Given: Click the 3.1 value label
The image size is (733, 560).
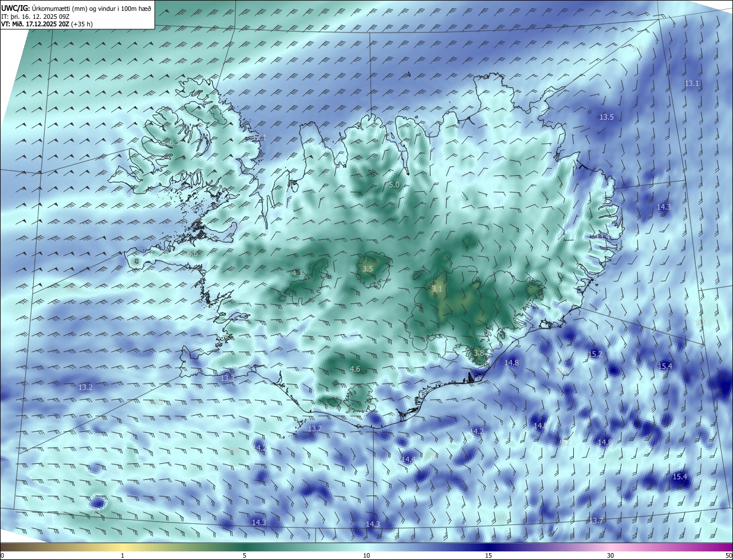Looking at the screenshot, I should tap(437, 289).
